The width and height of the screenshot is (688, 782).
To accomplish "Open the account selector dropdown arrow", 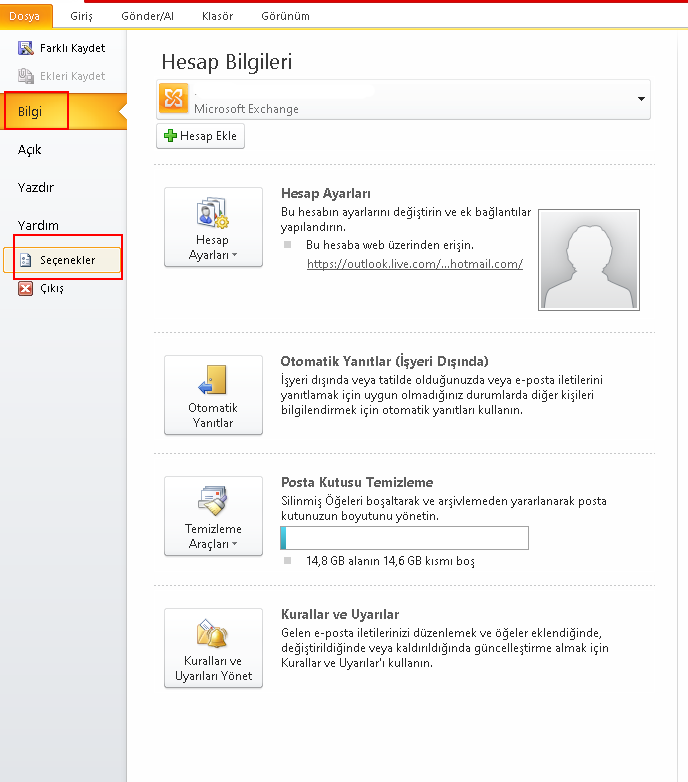I will [x=639, y=100].
